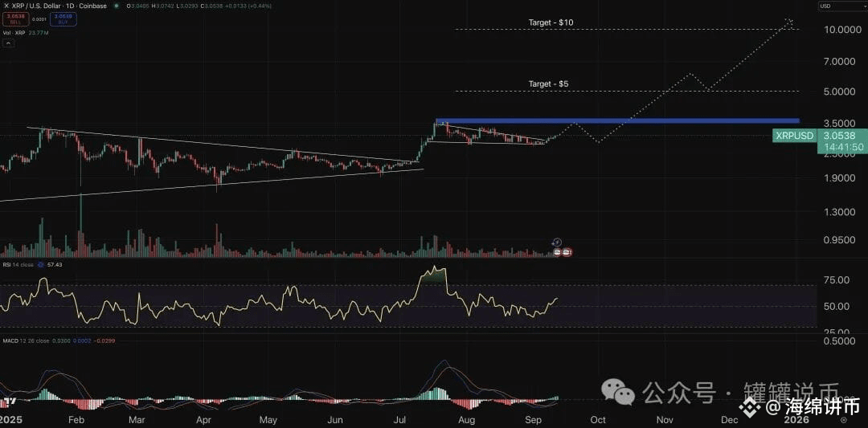Image resolution: width=868 pixels, height=428 pixels.
Task: Click the blue BUY price button
Action: [x=63, y=19]
